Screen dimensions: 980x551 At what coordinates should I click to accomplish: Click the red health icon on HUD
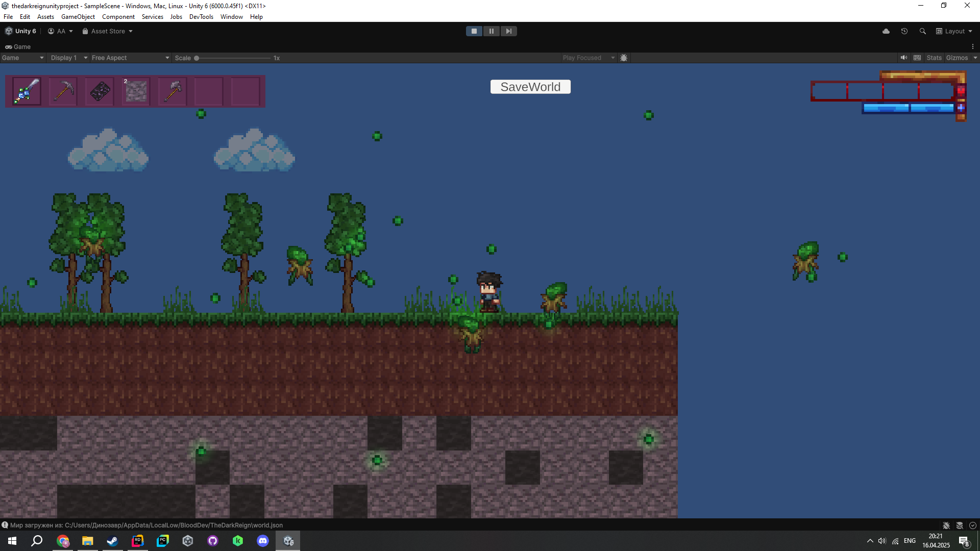point(961,91)
